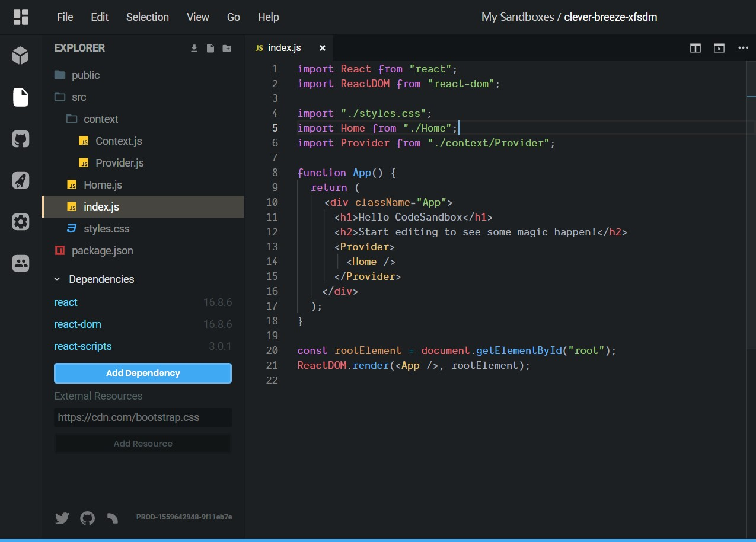Screen dimensions: 756x542
Task: Open Context.js in the file tree
Action: [142, 141]
